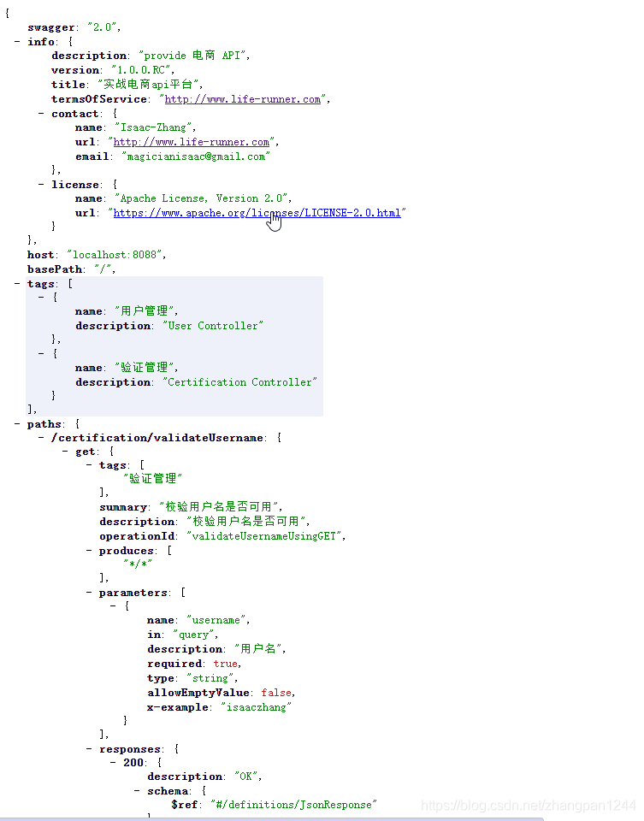Collapse the responses object
Screen dimensions: 644x821
point(89,749)
